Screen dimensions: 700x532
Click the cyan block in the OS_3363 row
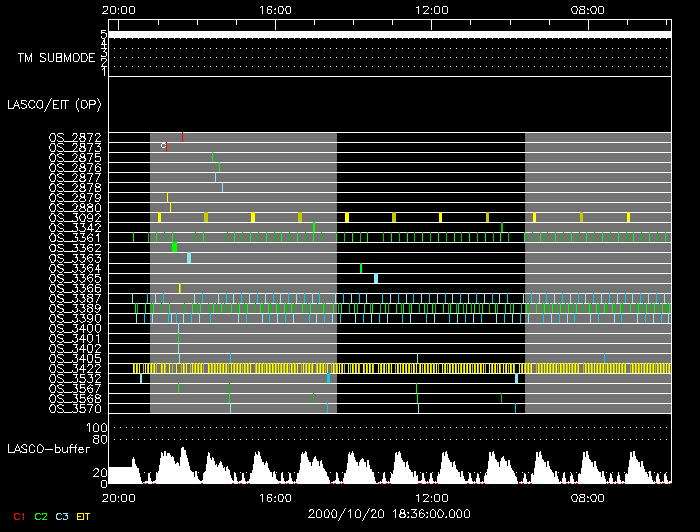click(189, 258)
